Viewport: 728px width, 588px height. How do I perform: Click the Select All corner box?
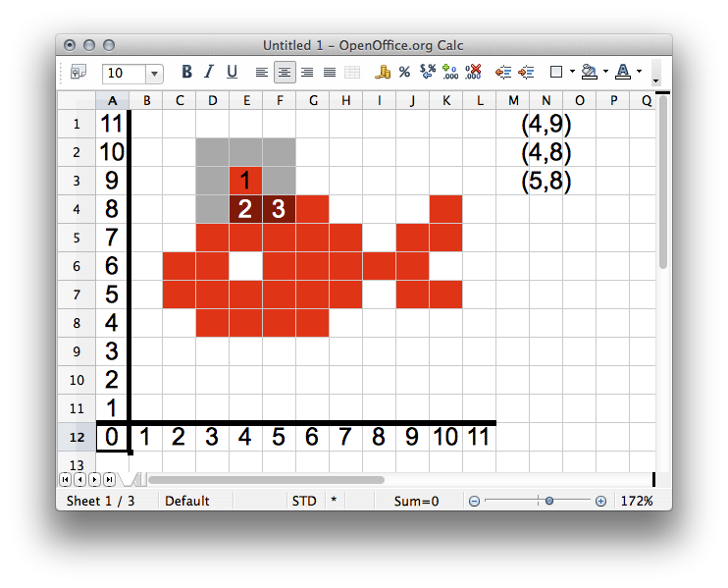(77, 100)
